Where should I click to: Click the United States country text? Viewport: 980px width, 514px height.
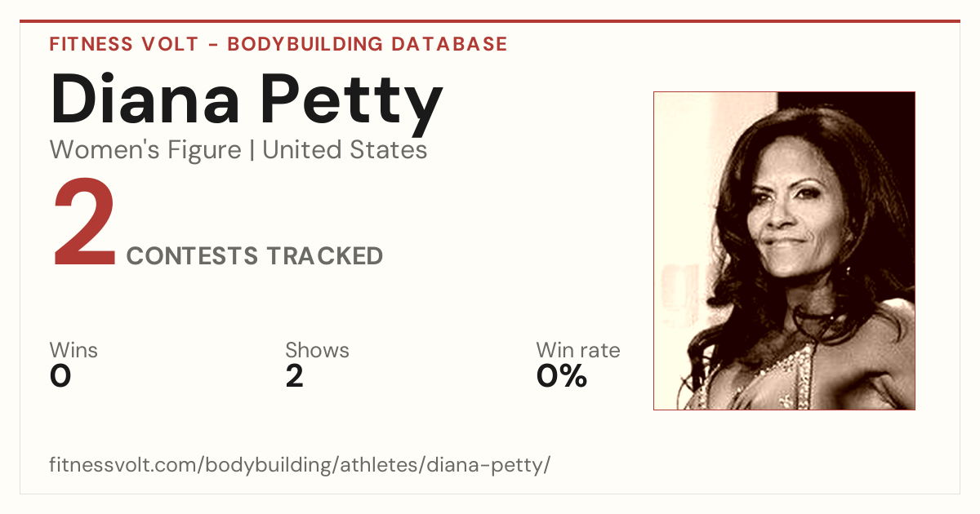point(345,150)
